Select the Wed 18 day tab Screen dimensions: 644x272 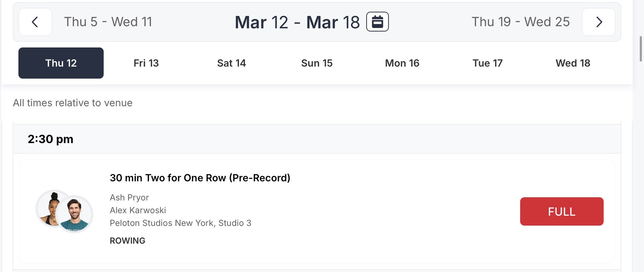point(573,63)
